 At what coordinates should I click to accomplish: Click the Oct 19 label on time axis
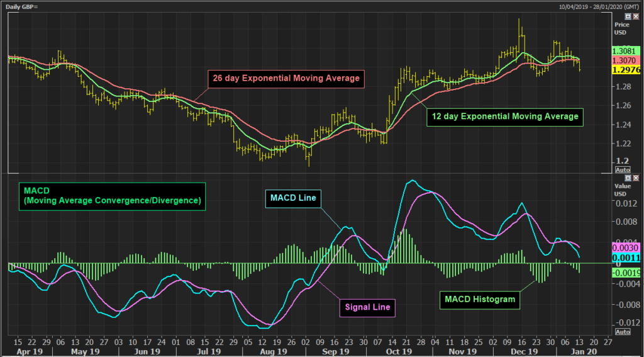click(x=399, y=351)
